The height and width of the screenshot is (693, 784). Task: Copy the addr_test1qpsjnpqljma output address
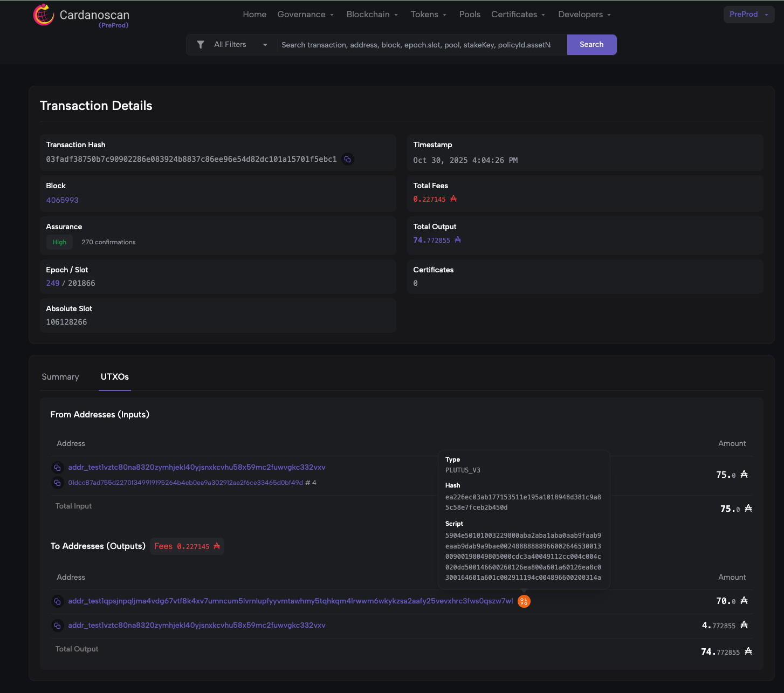pyautogui.click(x=57, y=601)
